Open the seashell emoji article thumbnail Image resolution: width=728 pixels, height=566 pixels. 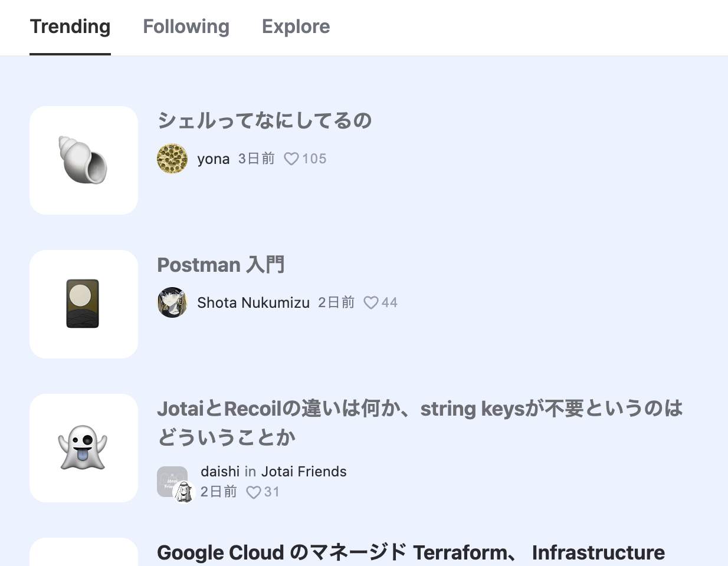tap(84, 160)
